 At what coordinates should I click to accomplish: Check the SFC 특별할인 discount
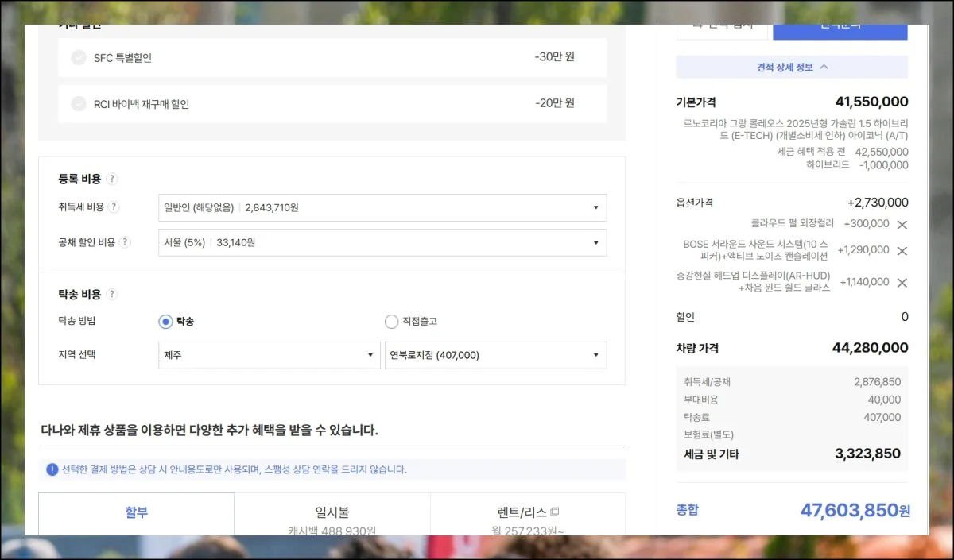pyautogui.click(x=79, y=57)
